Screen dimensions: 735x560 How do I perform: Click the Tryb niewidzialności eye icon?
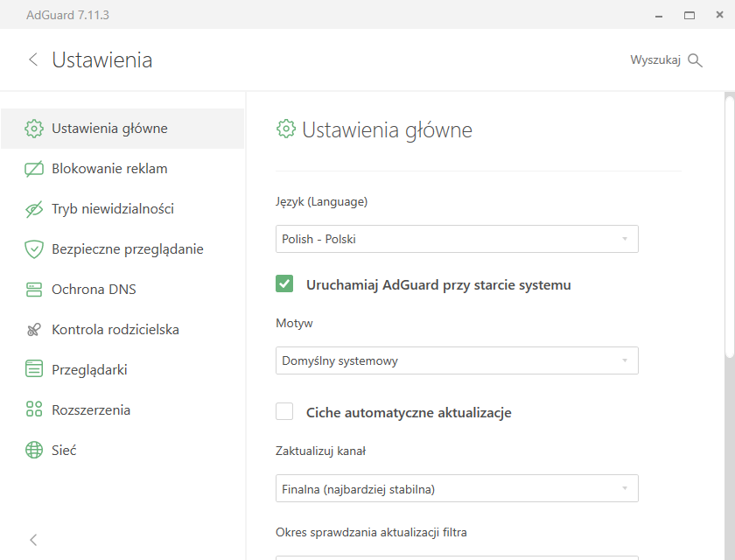coord(34,209)
